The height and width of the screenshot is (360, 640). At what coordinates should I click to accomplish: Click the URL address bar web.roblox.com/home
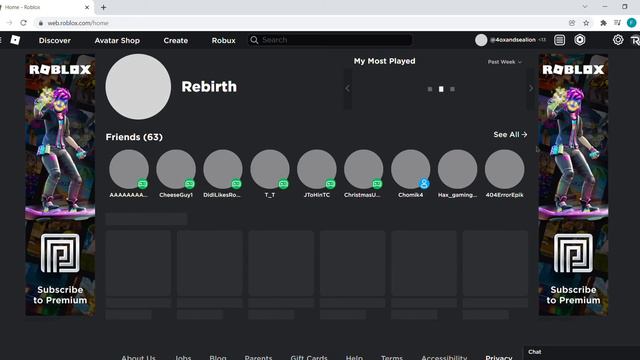click(78, 23)
